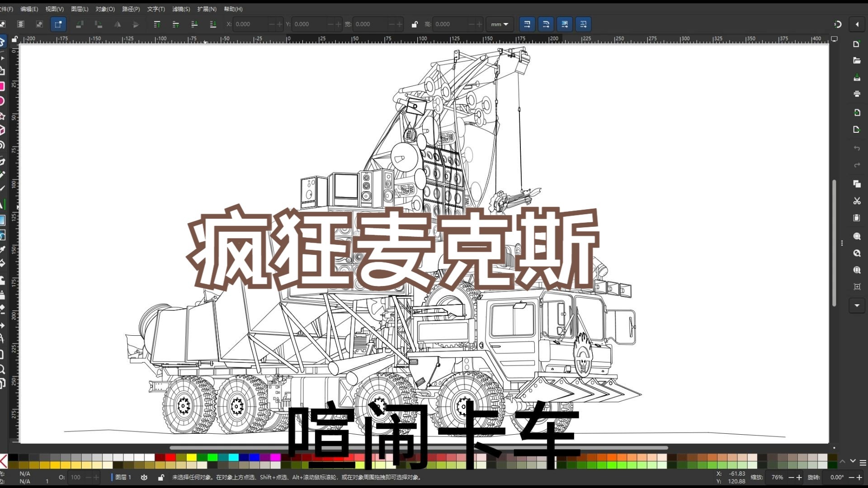Click the open document folder icon
The height and width of the screenshot is (488, 868).
click(x=857, y=61)
